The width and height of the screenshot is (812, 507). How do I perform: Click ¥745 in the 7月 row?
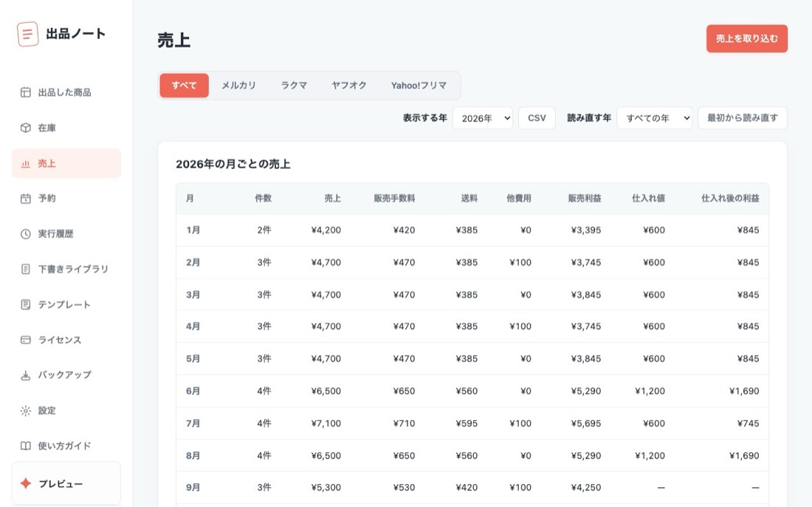click(748, 423)
